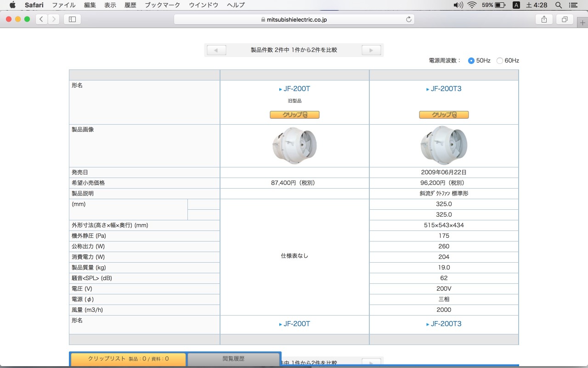The width and height of the screenshot is (588, 368).
Task: Click the clock in the menu bar
Action: (x=537, y=5)
